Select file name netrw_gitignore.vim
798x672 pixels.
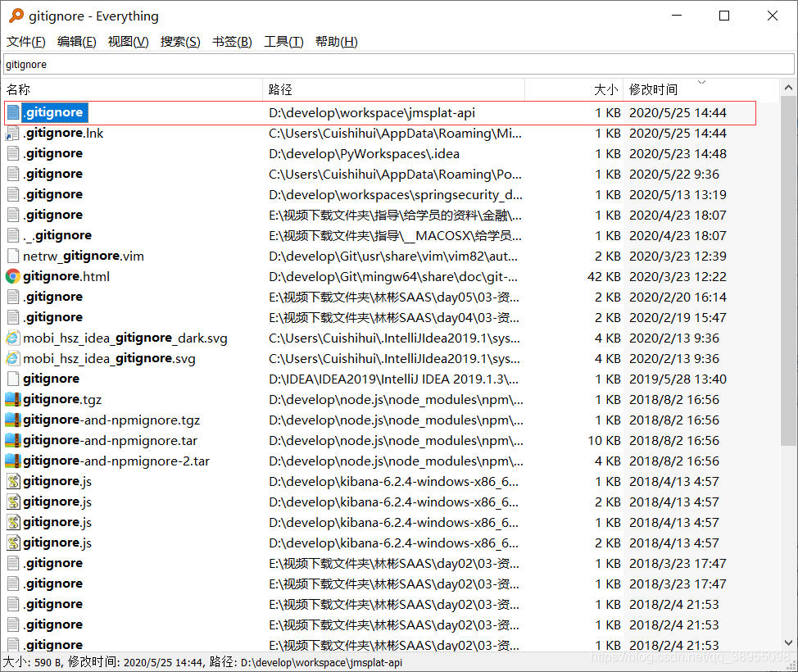pos(84,256)
